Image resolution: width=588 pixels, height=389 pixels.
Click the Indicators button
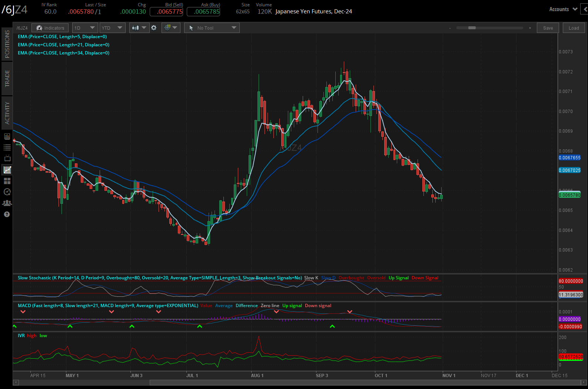click(x=50, y=28)
